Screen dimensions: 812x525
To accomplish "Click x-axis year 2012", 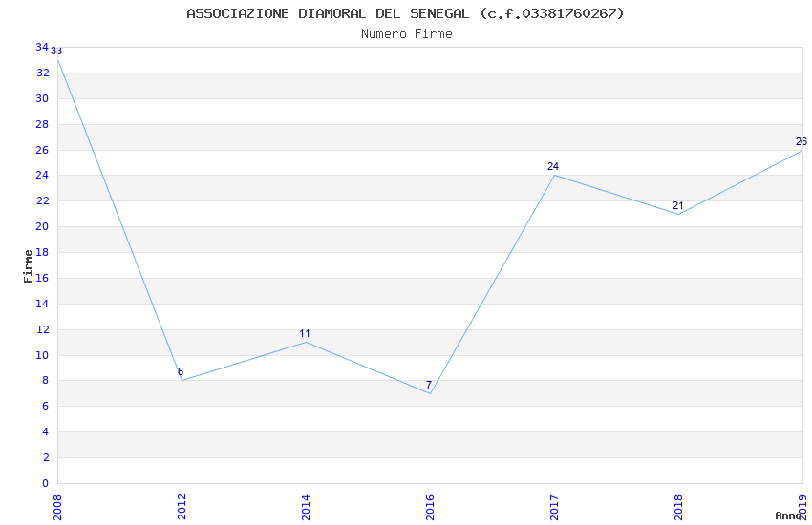I will pos(182,508).
